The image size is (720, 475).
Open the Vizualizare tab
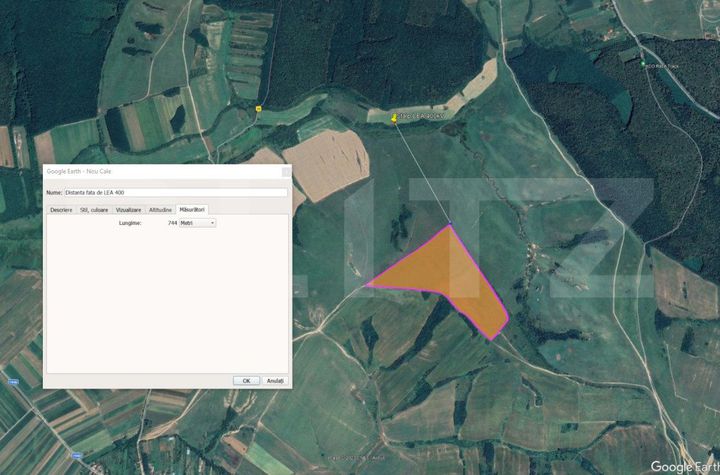(x=129, y=210)
